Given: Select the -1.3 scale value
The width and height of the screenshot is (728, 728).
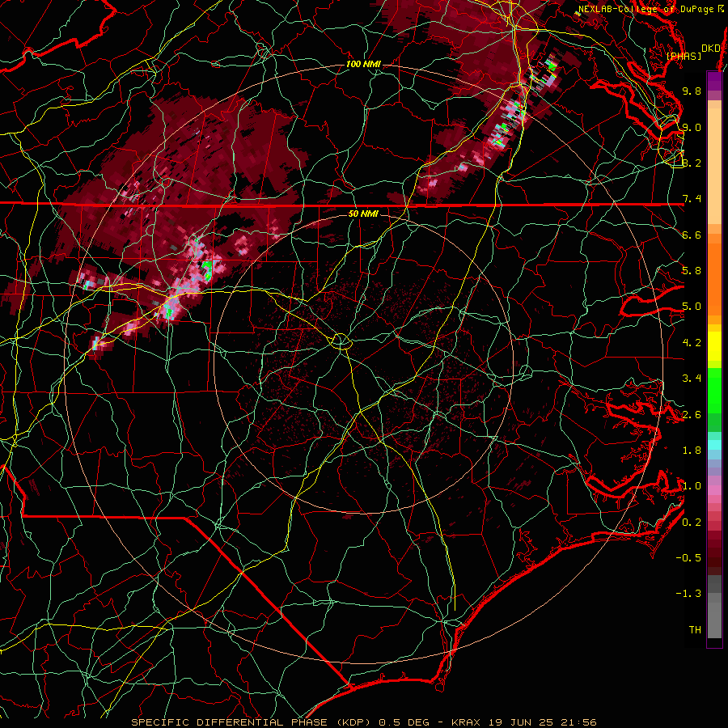Looking at the screenshot, I should [x=688, y=594].
